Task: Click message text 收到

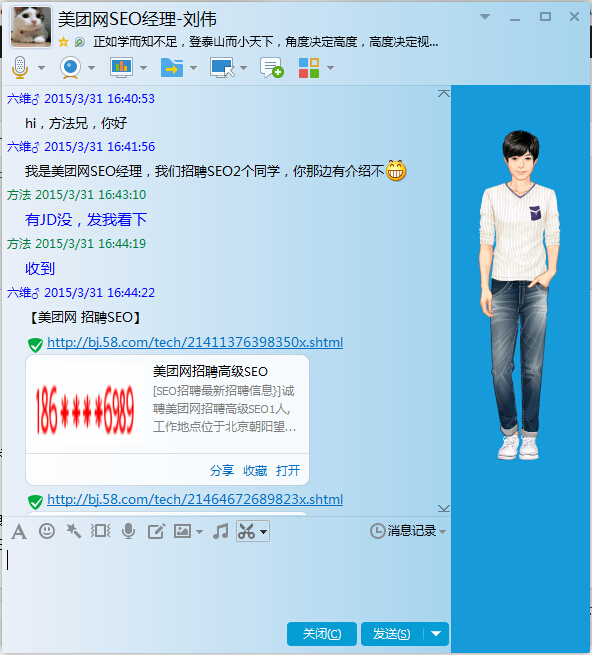Action: coord(40,268)
